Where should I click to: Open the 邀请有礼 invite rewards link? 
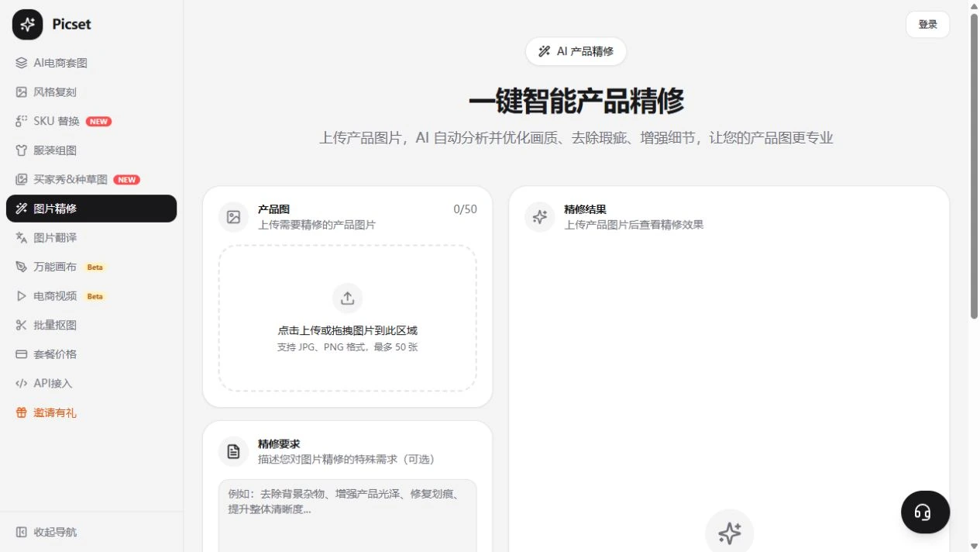[91, 412]
